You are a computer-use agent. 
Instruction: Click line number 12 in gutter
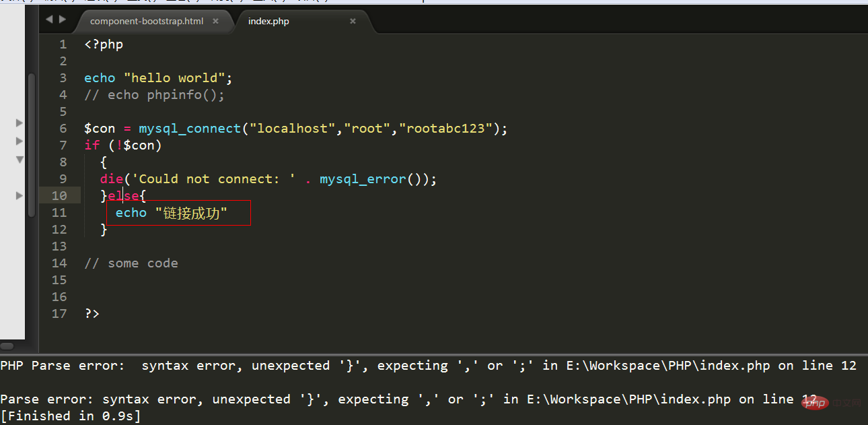coord(59,230)
